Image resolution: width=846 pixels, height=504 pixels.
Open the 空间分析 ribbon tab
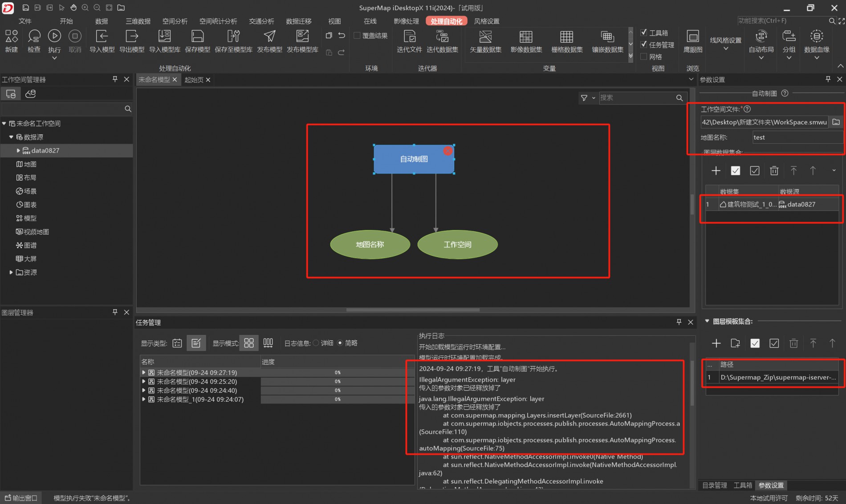[x=175, y=21]
